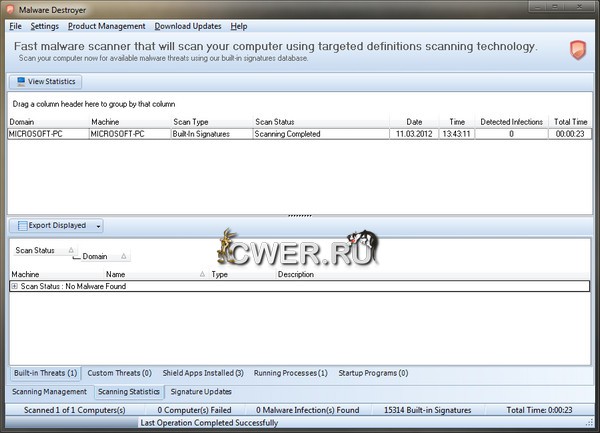The image size is (600, 433).
Task: Sort by the Description column header
Action: pos(433,274)
